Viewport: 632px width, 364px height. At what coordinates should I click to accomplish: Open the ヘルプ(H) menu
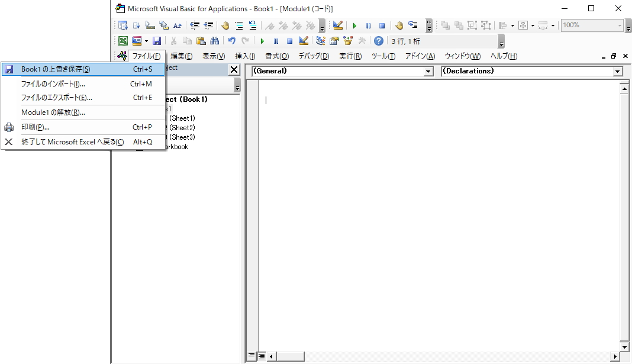pos(504,56)
